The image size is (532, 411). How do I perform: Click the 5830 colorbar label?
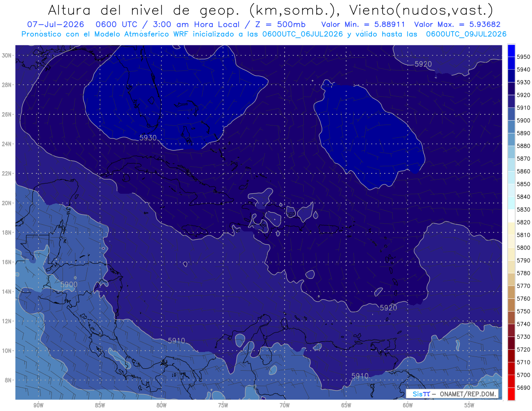(x=524, y=209)
